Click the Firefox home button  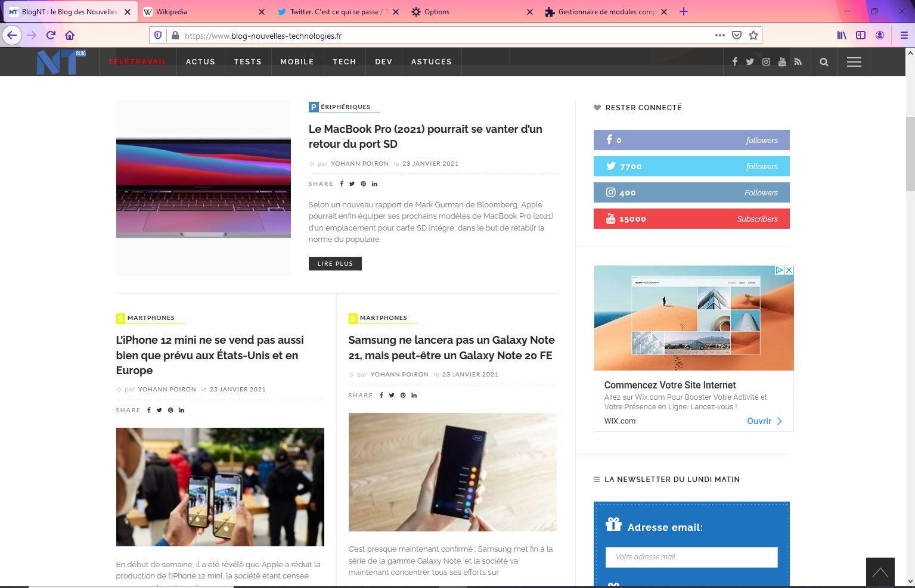(70, 35)
